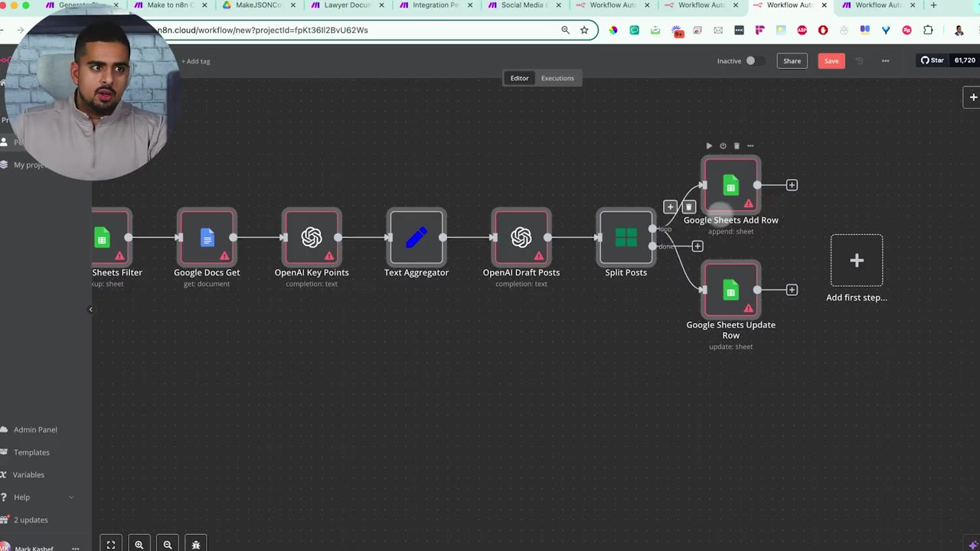
Task: Delete the loop connection with trash icon
Action: 688,207
